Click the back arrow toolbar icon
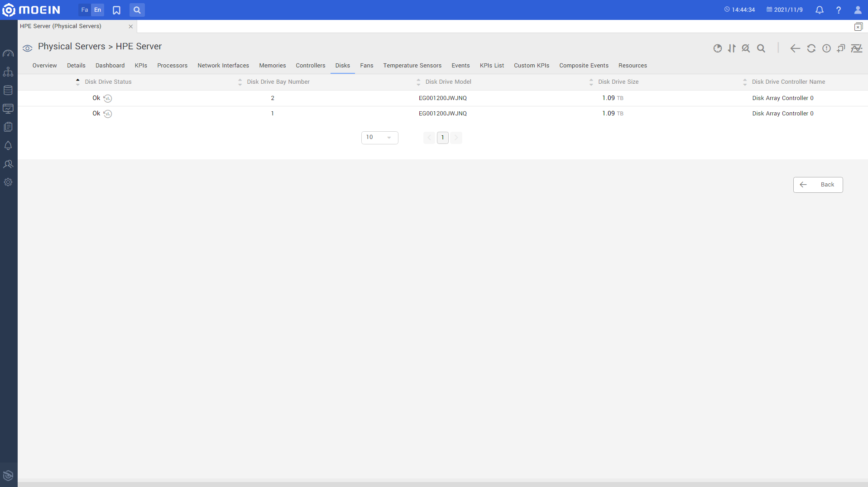 (x=795, y=48)
